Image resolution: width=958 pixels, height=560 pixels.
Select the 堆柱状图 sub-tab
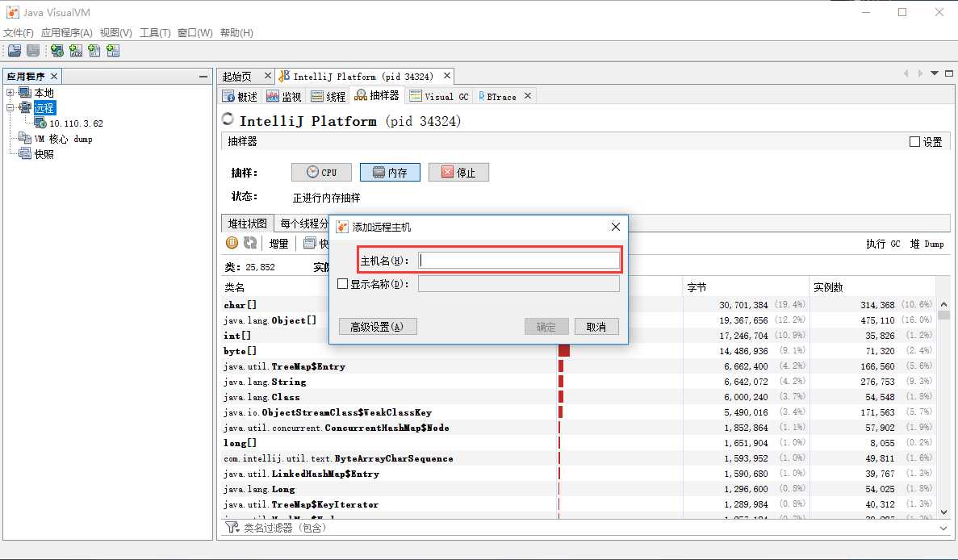coord(248,224)
